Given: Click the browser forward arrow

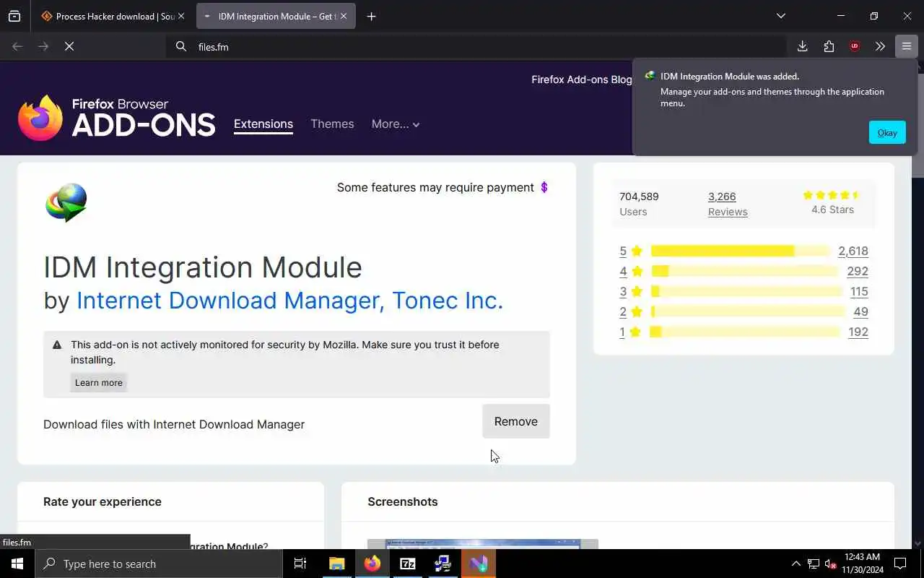Looking at the screenshot, I should (x=43, y=46).
